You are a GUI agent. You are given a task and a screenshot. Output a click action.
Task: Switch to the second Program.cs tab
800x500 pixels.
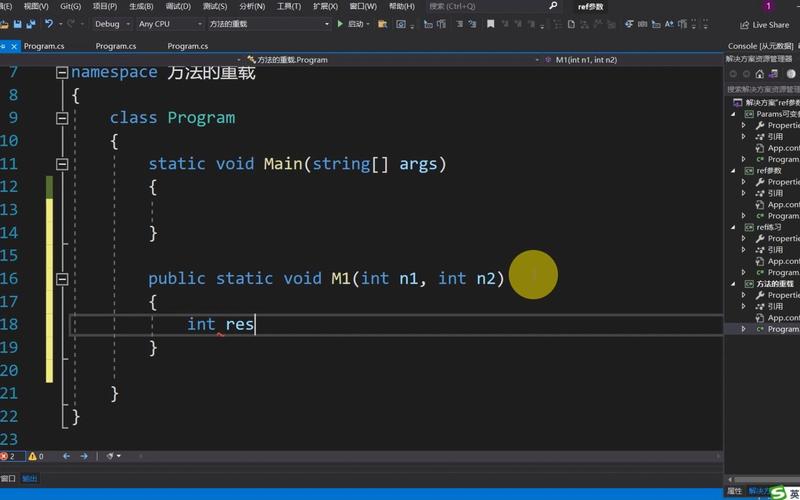116,46
